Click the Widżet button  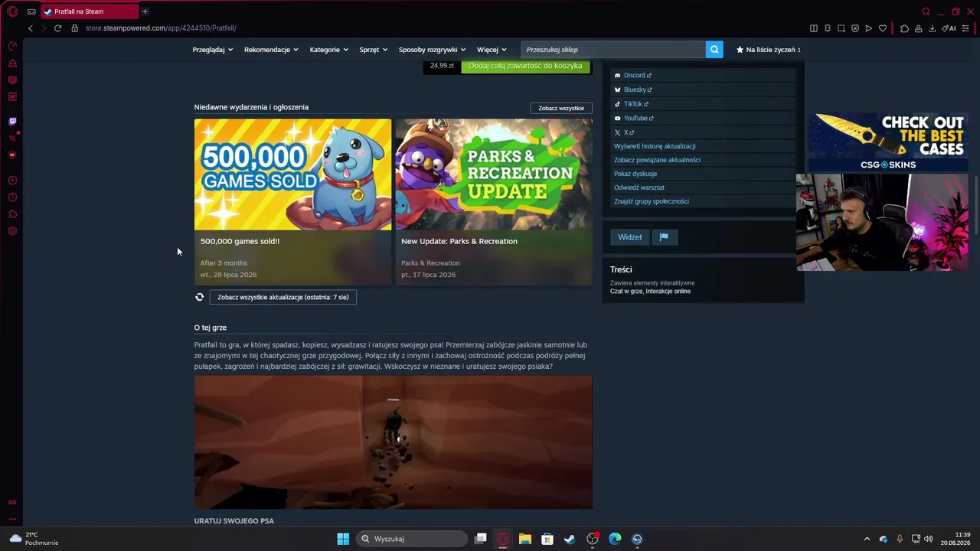pos(630,237)
